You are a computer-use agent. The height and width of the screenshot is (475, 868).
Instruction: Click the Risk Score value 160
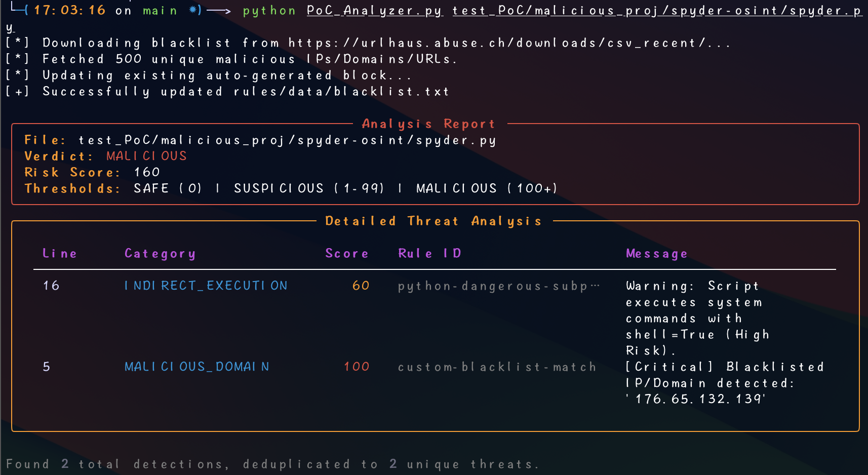coord(147,172)
